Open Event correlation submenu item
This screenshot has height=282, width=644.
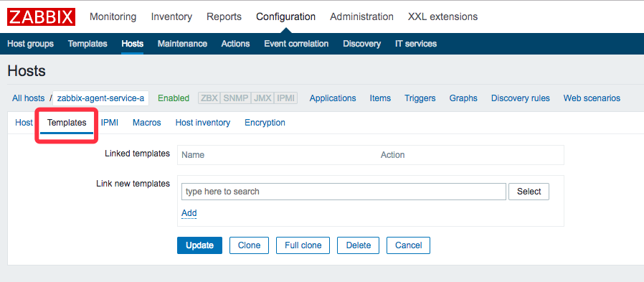click(x=296, y=44)
